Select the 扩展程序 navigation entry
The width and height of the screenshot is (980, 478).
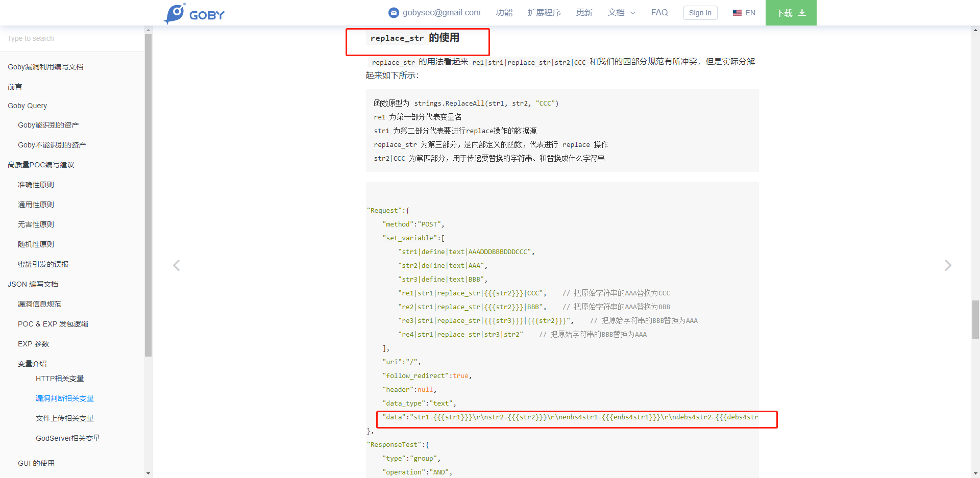(x=544, y=12)
